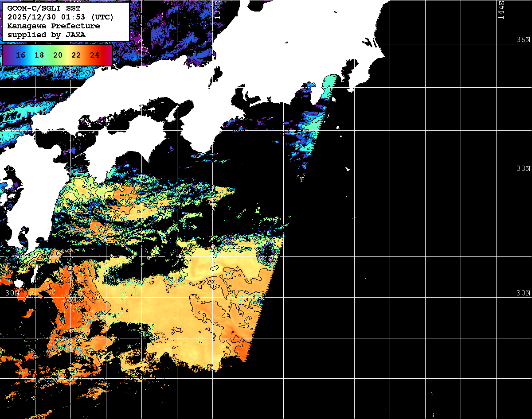
Task: Click the 'supplied by JAXA' credit text
Action: [x=47, y=35]
